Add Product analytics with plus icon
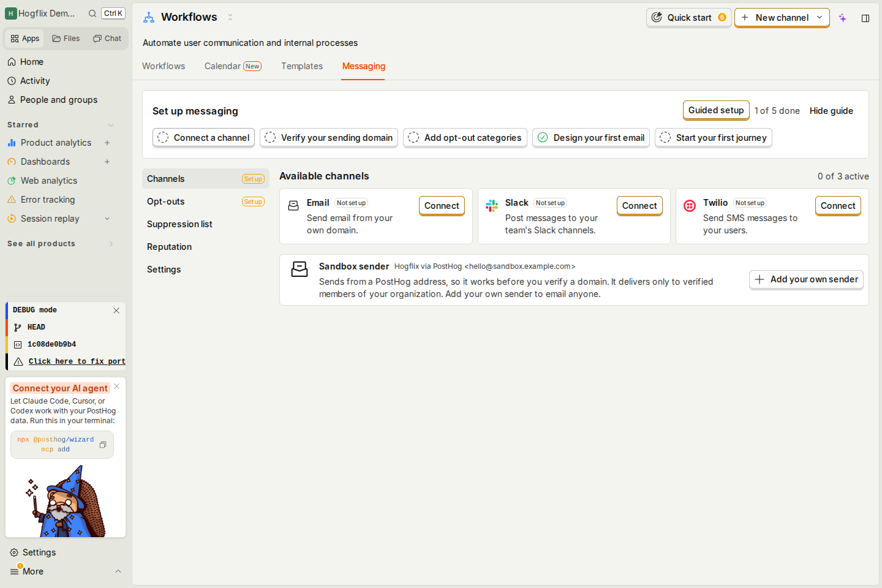882x588 pixels. click(x=107, y=143)
